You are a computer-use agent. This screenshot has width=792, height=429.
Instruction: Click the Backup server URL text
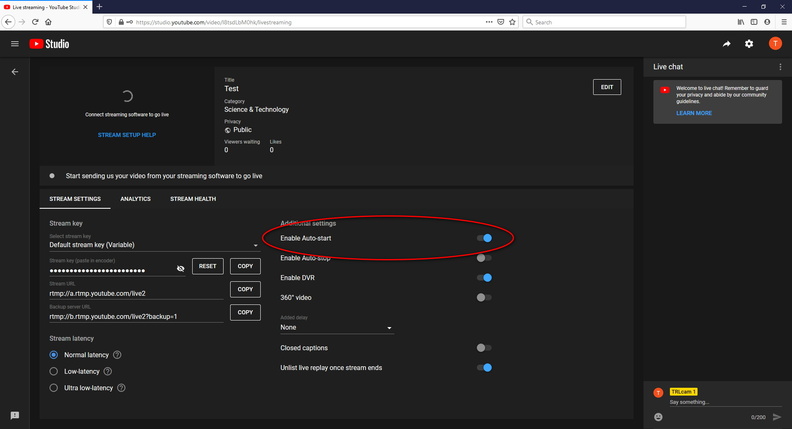[113, 317]
